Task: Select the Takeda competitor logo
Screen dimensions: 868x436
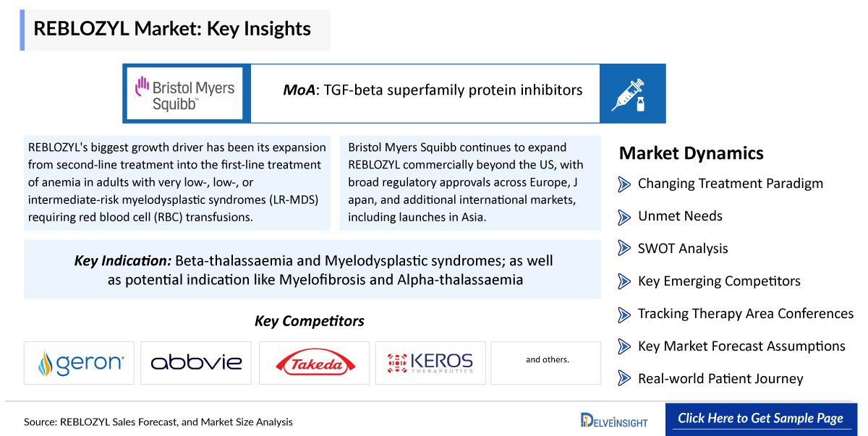Action: coord(314,362)
